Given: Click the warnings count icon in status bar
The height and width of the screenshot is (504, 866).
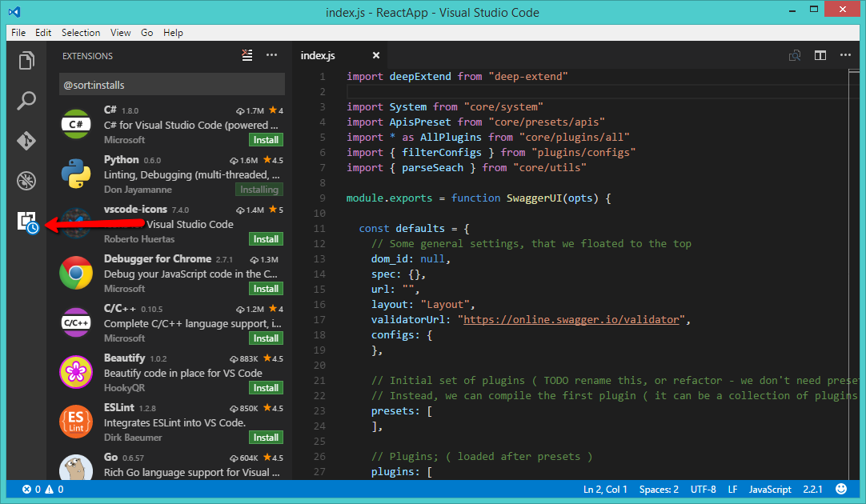Looking at the screenshot, I should (x=49, y=489).
